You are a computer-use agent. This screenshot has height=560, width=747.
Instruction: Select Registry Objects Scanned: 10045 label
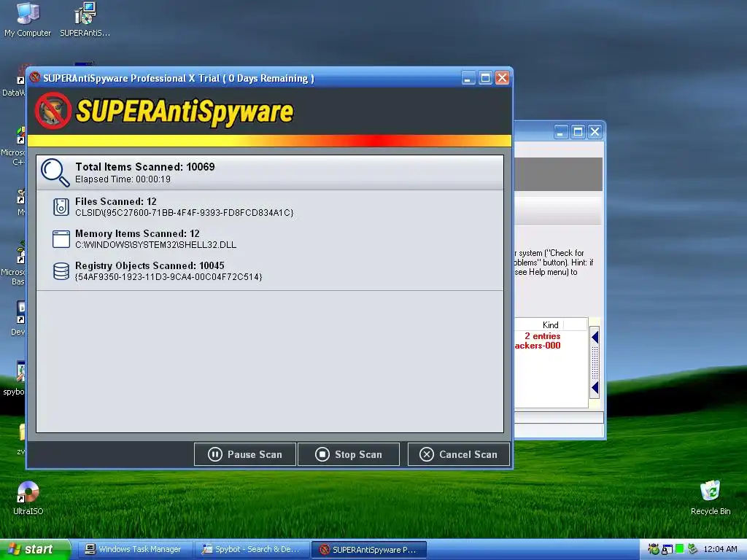click(x=150, y=265)
